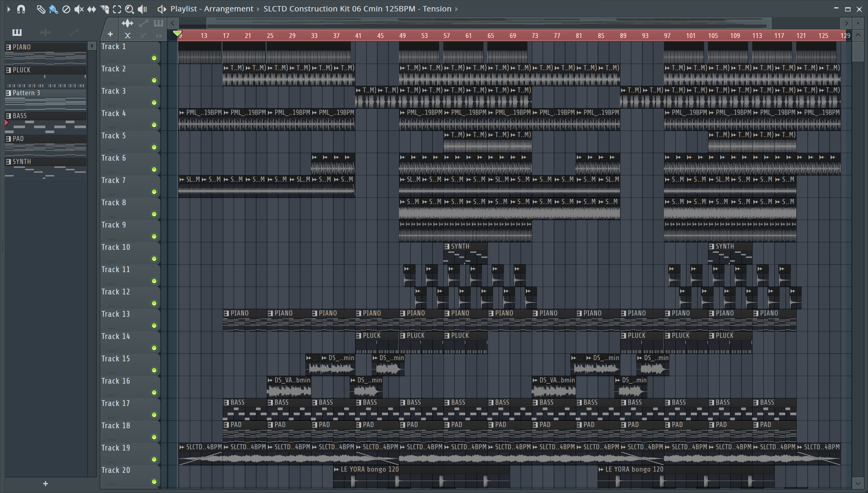Open first PAD clip menu on Track 18
Image resolution: width=868 pixels, height=493 pixels.
[x=226, y=425]
